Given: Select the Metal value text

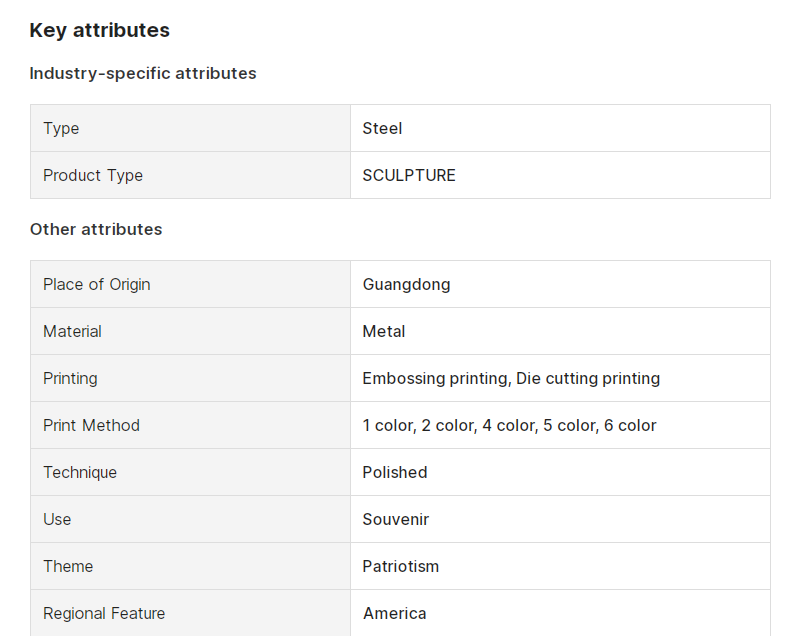Looking at the screenshot, I should pyautogui.click(x=384, y=332).
